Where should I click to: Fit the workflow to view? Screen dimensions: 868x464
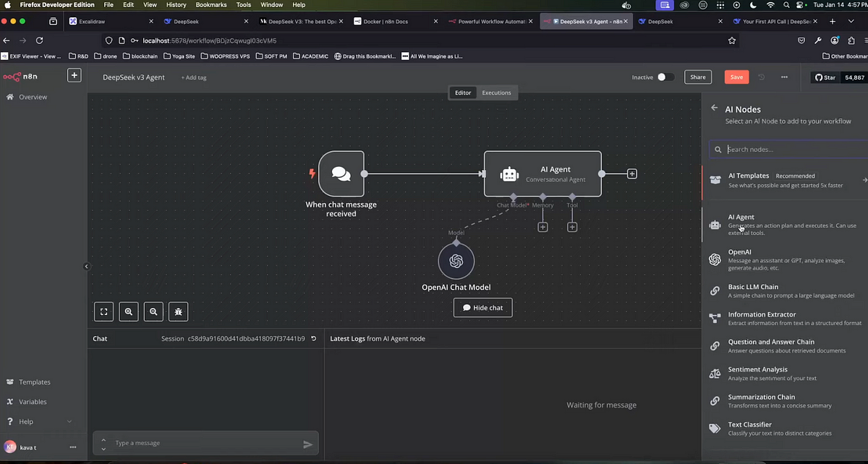coord(104,312)
